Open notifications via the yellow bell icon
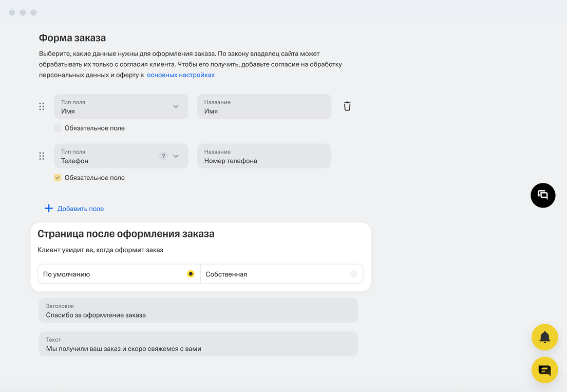This screenshot has height=392, width=567. (544, 338)
